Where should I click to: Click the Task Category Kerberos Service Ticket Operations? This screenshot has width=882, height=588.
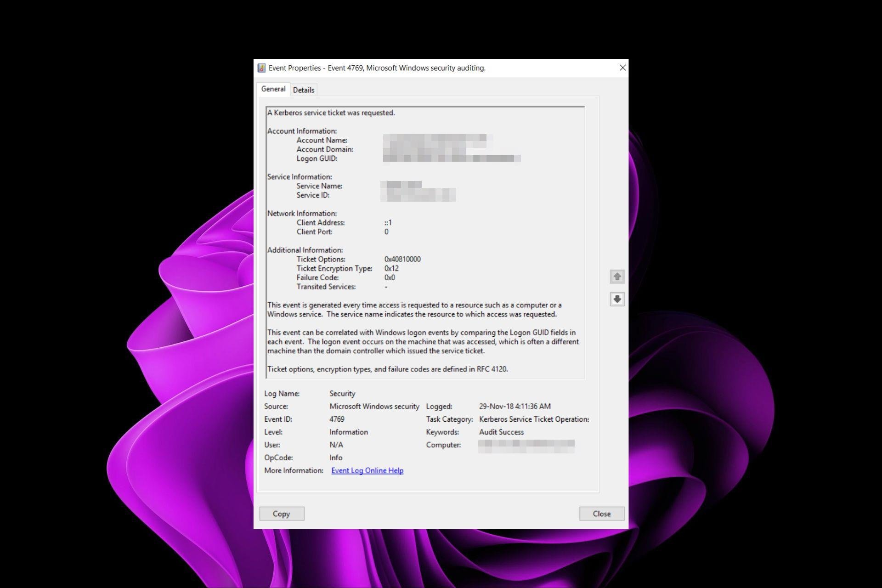534,419
